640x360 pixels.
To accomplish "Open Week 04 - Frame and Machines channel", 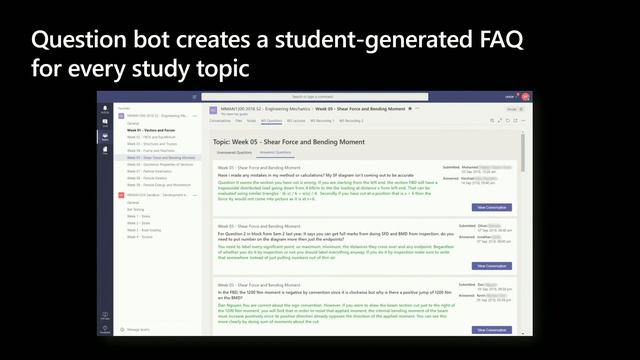I will [151, 151].
